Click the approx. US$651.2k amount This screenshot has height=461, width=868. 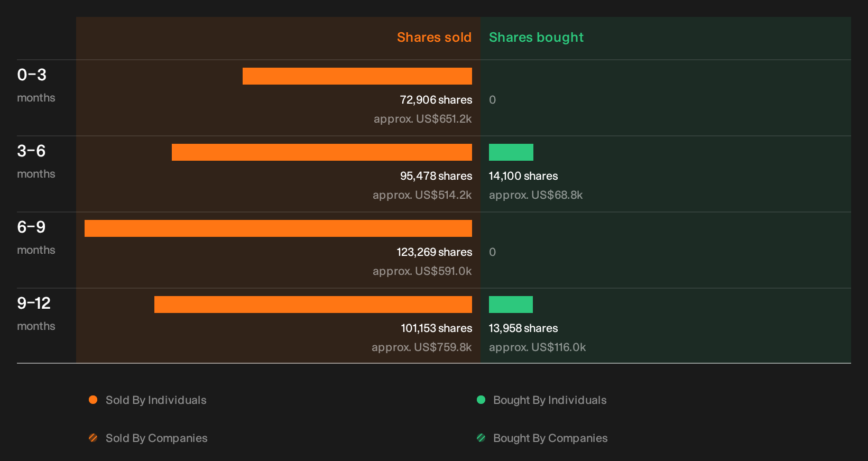tap(423, 119)
